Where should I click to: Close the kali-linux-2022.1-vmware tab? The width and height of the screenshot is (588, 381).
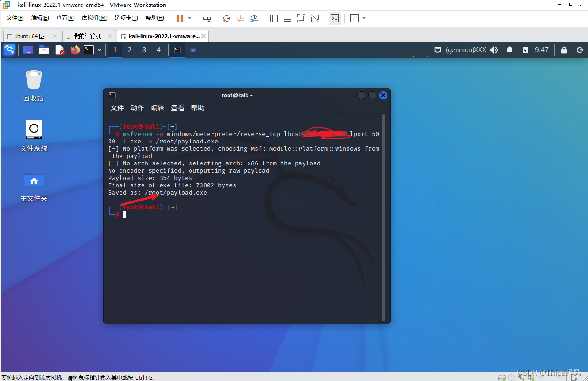click(x=204, y=36)
